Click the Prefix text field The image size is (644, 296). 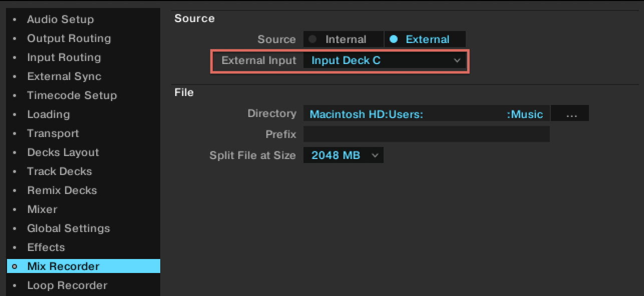click(426, 134)
